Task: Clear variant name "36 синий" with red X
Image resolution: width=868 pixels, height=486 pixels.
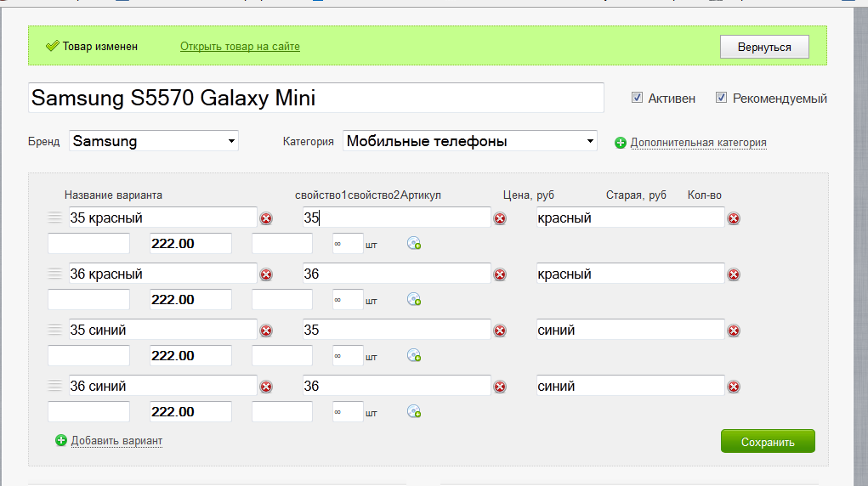Action: pos(266,387)
